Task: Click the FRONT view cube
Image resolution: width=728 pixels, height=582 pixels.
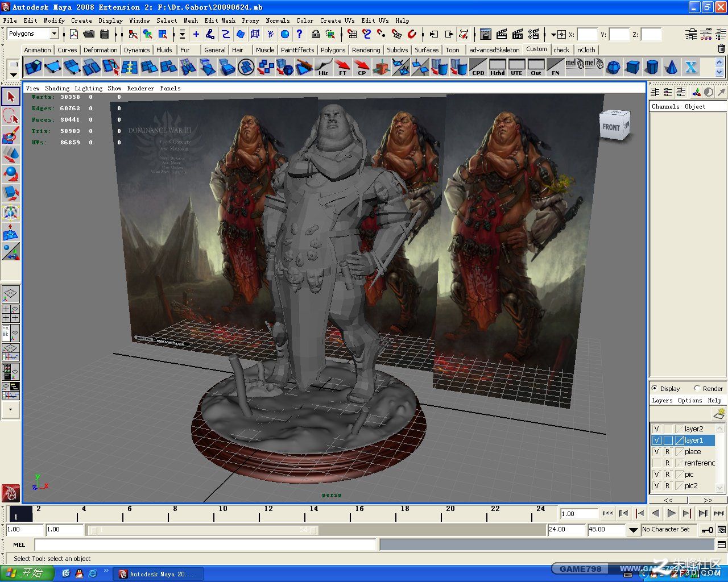Action: coord(614,125)
